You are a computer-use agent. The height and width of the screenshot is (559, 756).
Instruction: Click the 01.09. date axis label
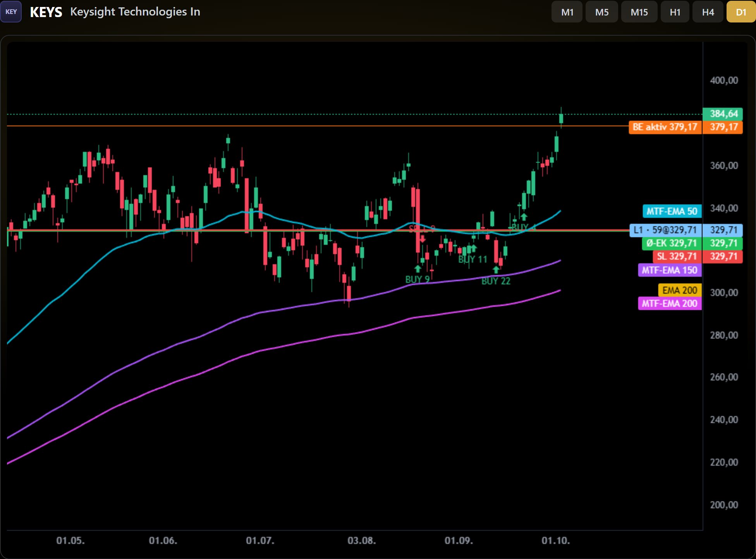point(459,541)
